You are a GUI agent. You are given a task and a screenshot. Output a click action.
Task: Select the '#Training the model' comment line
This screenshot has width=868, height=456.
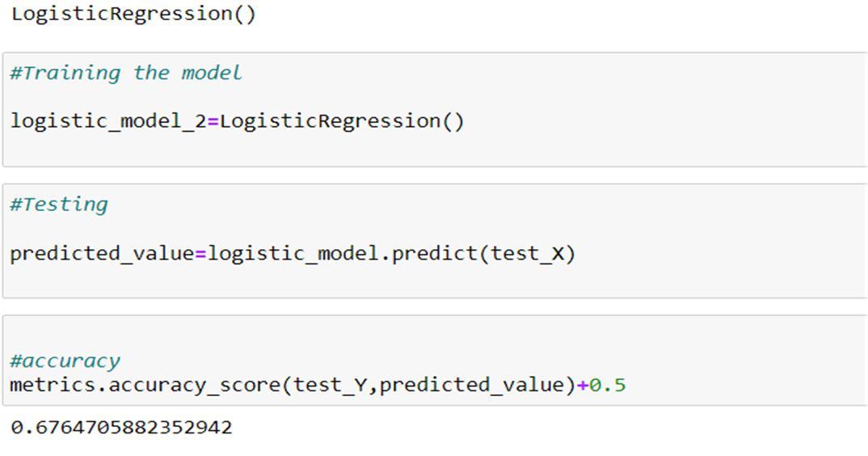(125, 73)
